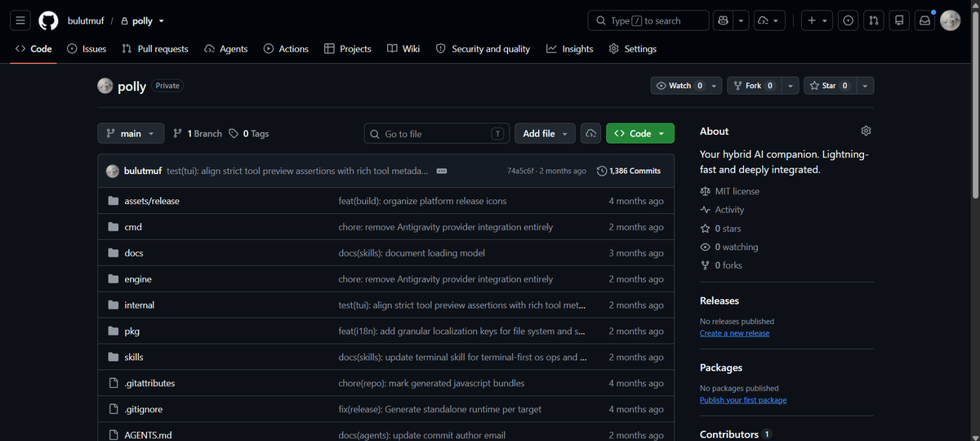Expand commit message ellipsis button
The height and width of the screenshot is (441, 980).
(441, 171)
